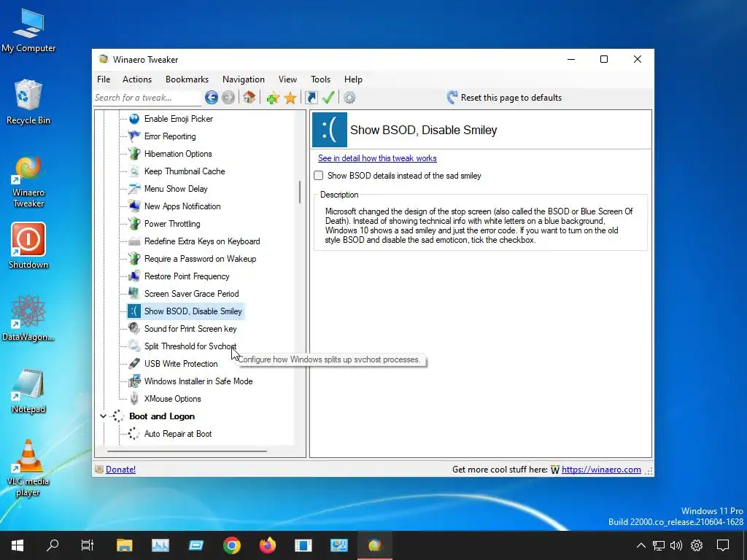The height and width of the screenshot is (560, 747).
Task: Click the Enable Emoji Picker icon
Action: pos(134,119)
